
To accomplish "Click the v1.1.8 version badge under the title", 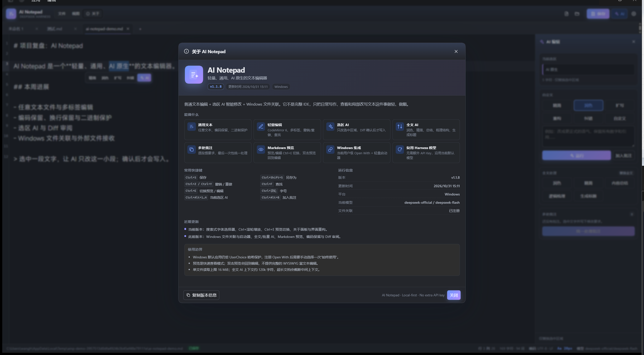I will pyautogui.click(x=216, y=87).
